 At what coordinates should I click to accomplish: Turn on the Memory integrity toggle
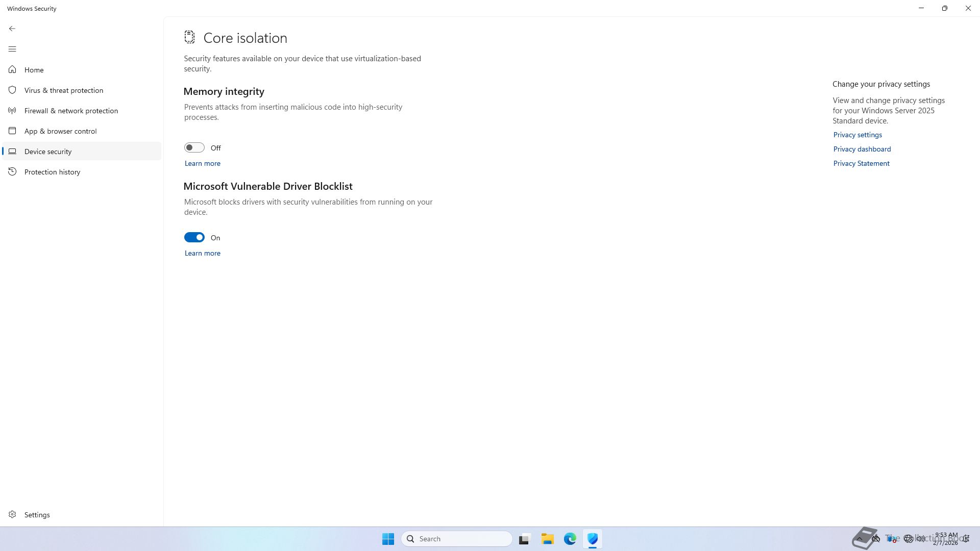[194, 147]
